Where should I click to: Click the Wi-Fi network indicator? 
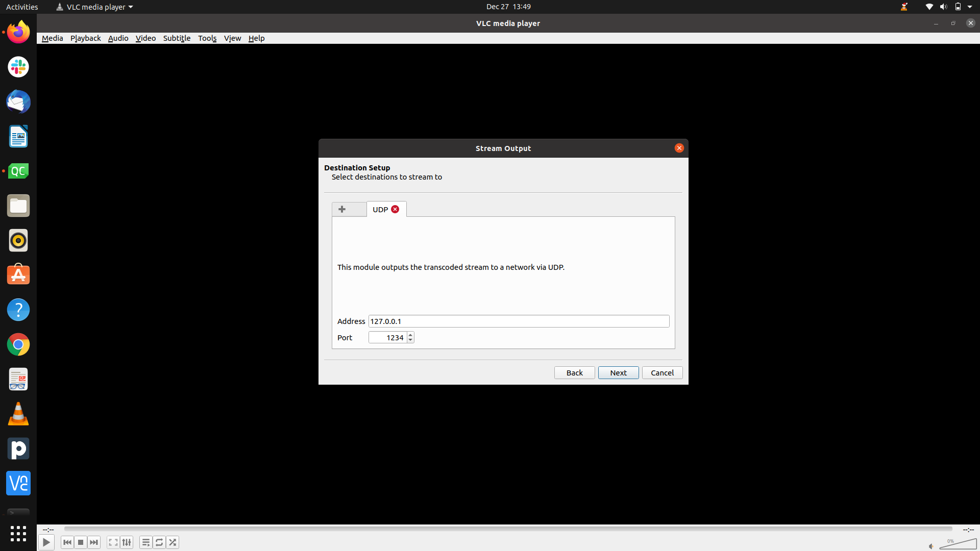[x=929, y=7]
